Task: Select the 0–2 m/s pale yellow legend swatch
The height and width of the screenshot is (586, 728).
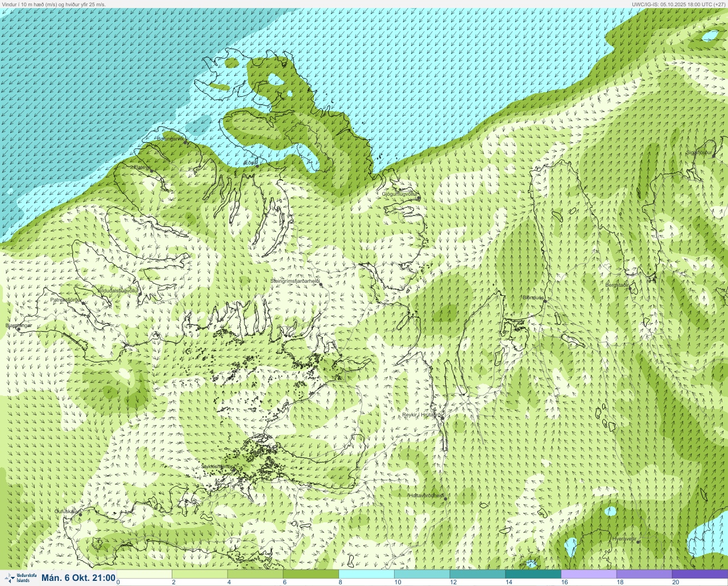Action: tap(144, 574)
